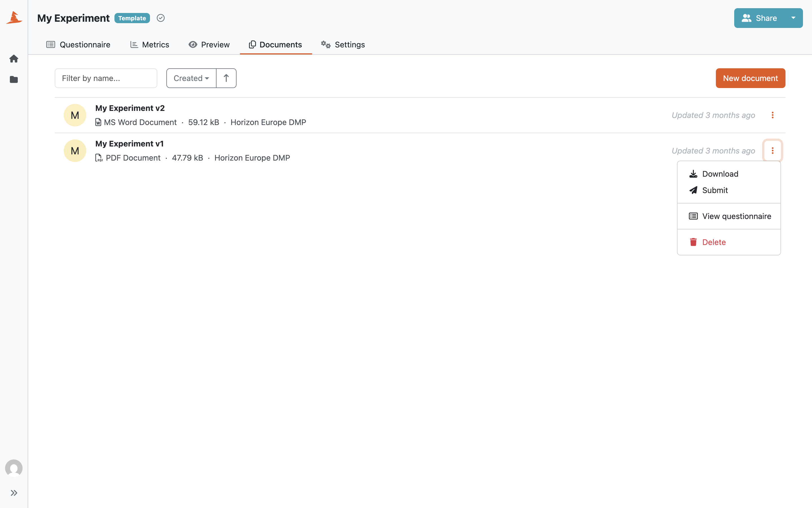Click the "59.12 kB" file size text
The height and width of the screenshot is (508, 812).
204,122
